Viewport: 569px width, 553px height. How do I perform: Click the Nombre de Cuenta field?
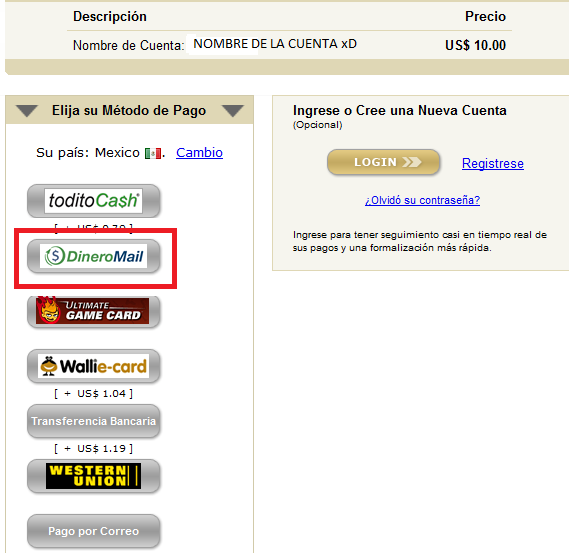pos(275,44)
